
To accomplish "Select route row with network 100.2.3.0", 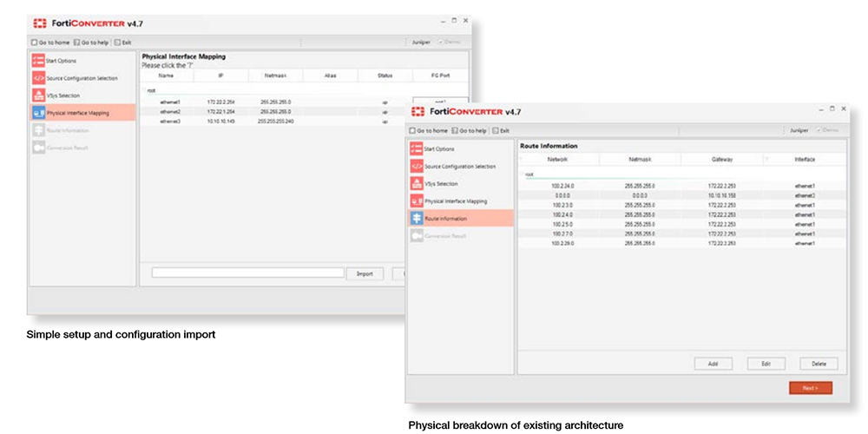I will 682,205.
